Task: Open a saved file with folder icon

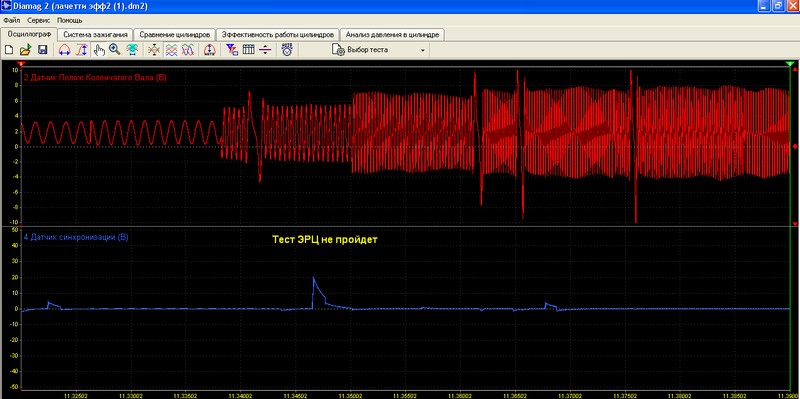Action: point(26,50)
